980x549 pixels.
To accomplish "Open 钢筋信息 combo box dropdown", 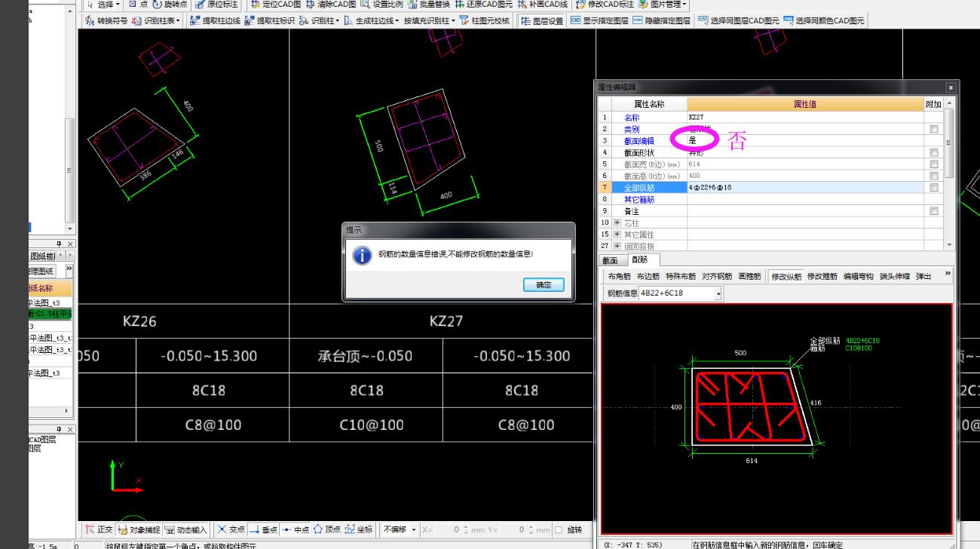I will (718, 293).
